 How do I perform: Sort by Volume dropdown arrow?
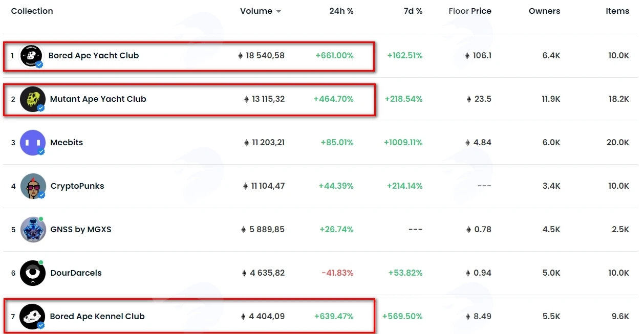[x=278, y=12]
